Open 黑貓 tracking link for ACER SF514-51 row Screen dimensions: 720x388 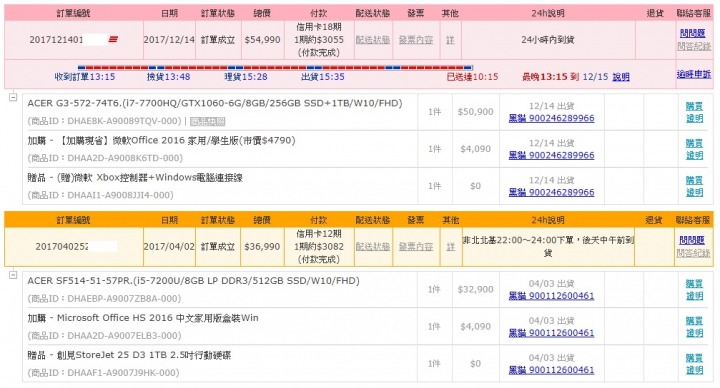pyautogui.click(x=551, y=296)
